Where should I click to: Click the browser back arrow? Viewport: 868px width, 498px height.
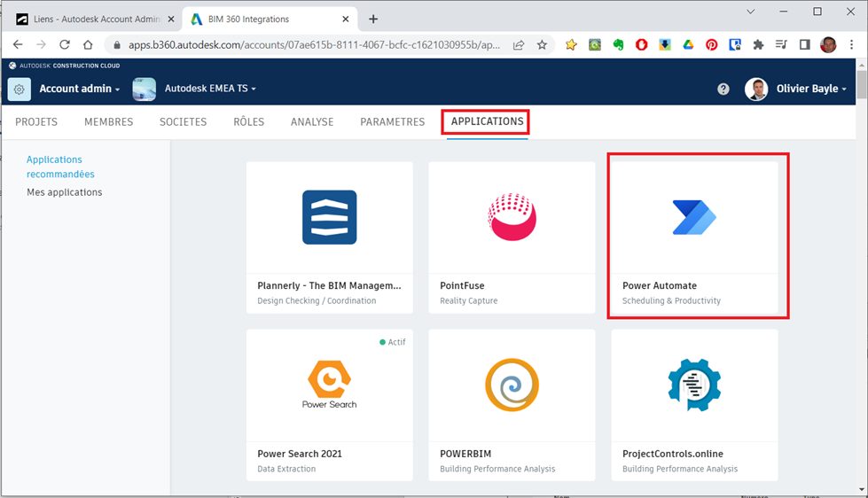tap(18, 45)
